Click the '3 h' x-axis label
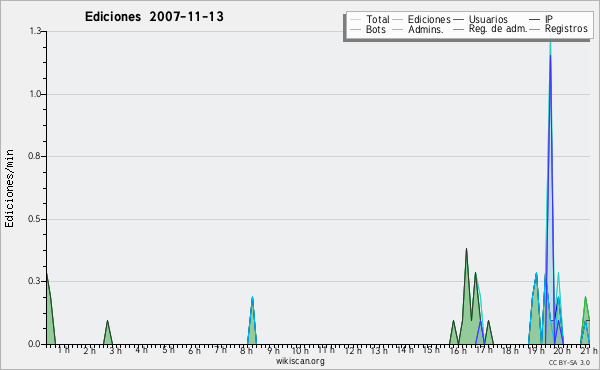Viewport: 600px width, 370px height. click(x=116, y=350)
